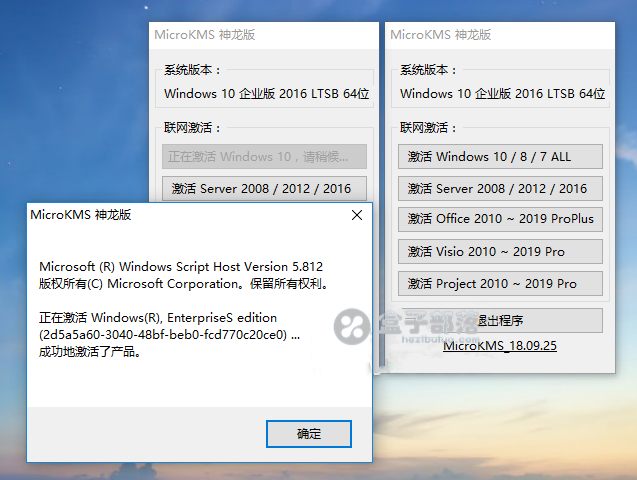Click 激活 Office 2010 ~ 2019 ProPlus
Viewport: 637px width, 480px height.
point(500,219)
